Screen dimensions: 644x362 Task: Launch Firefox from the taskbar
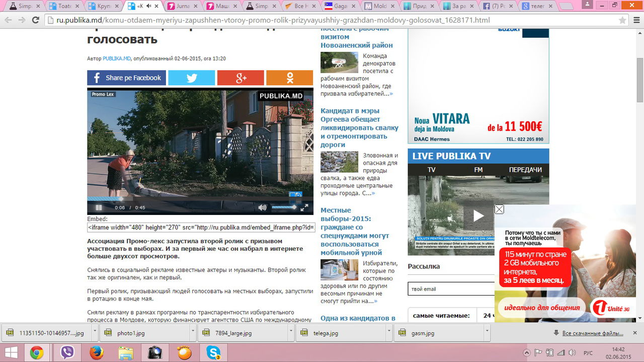(x=96, y=353)
